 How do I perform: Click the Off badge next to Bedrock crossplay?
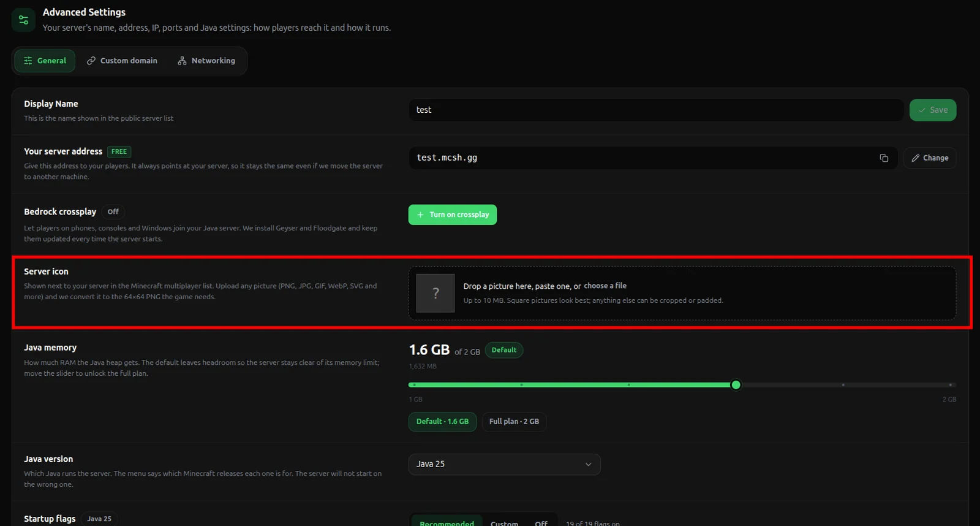tap(113, 212)
